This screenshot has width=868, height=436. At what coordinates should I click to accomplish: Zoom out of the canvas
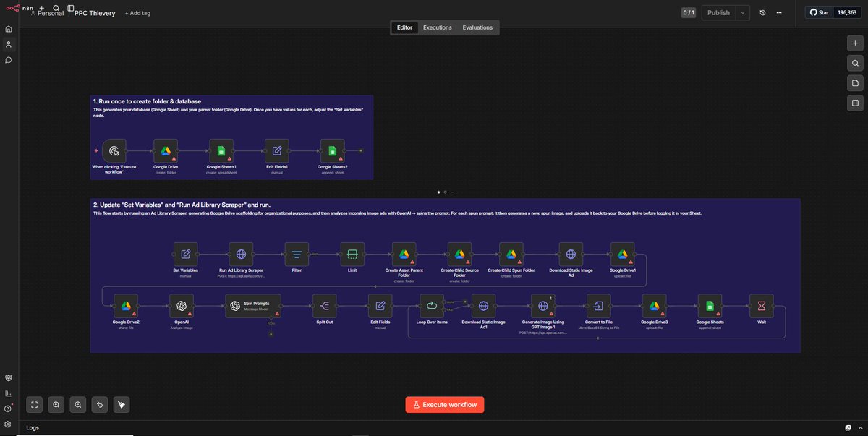pyautogui.click(x=78, y=405)
